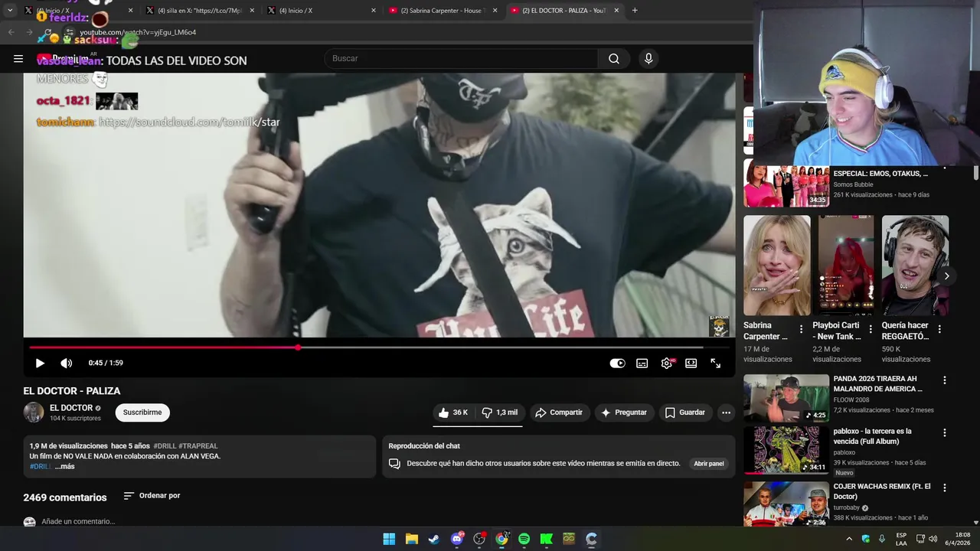Play the paused video
The image size is (980, 551).
pyautogui.click(x=40, y=364)
